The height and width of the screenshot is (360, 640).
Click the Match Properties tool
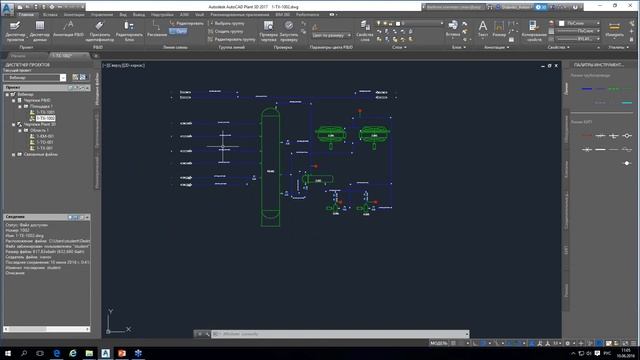point(533,31)
